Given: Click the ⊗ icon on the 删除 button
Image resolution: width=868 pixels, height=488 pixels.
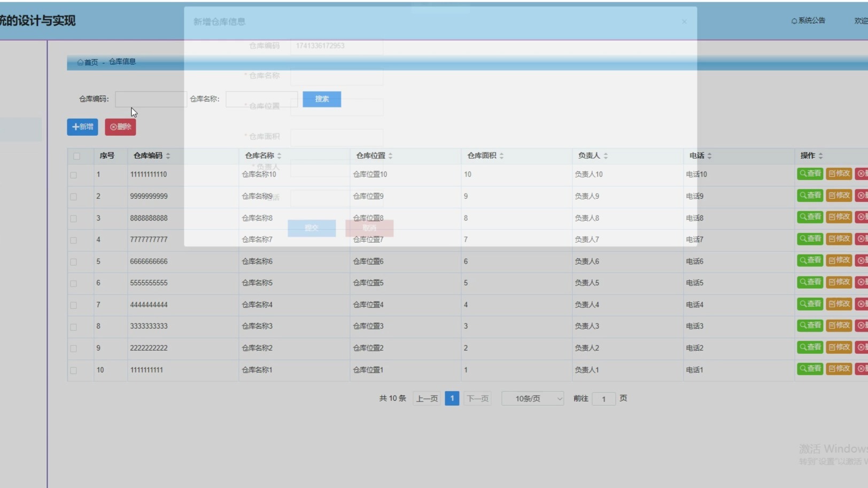Looking at the screenshot, I should 113,127.
